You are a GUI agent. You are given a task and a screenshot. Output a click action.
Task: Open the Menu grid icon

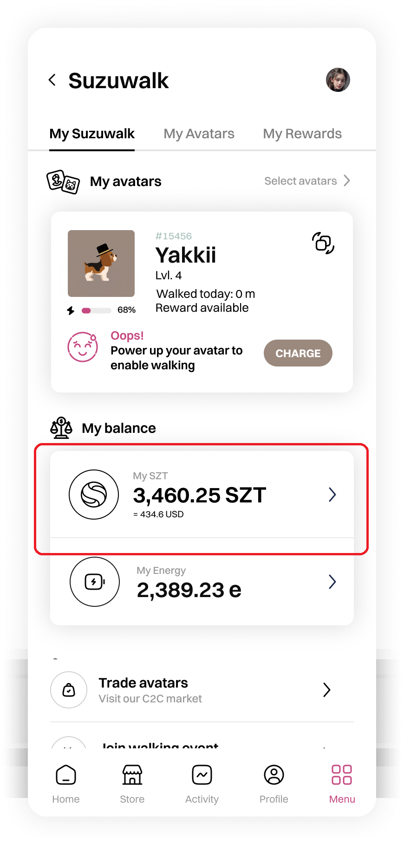click(342, 775)
